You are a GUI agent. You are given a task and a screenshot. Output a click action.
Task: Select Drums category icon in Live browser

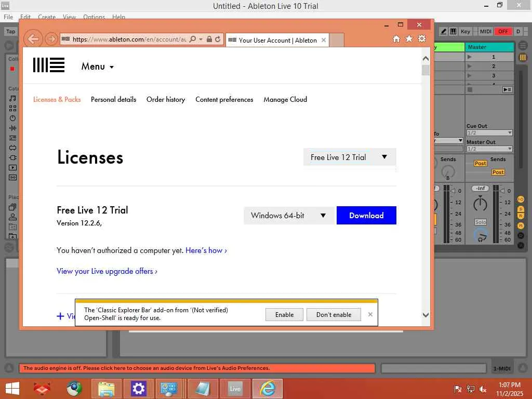pos(12,108)
